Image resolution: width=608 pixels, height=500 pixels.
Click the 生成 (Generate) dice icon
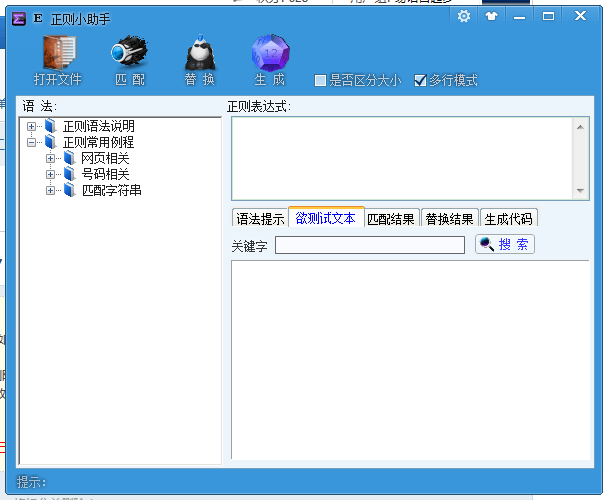(x=269, y=52)
